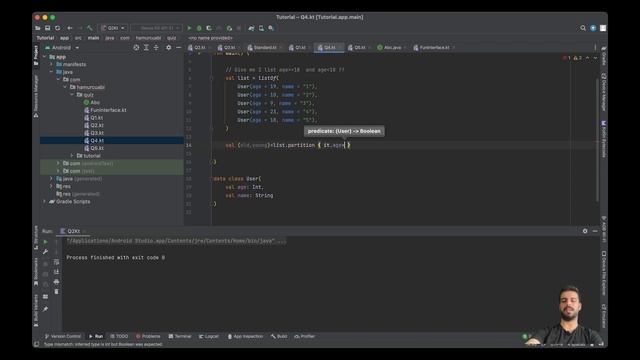Toggle the Build Variants side panel button

[36, 311]
